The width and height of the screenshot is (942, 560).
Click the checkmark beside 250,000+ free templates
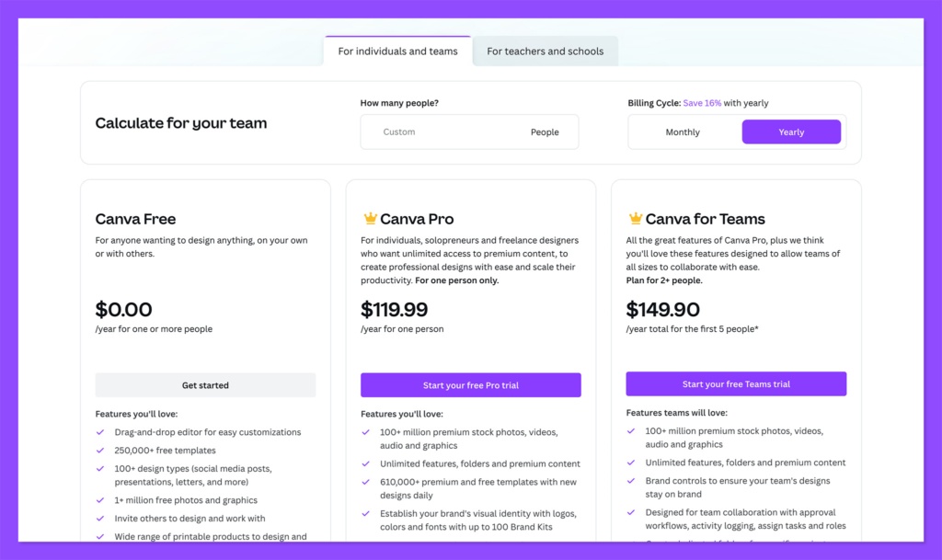[100, 451]
